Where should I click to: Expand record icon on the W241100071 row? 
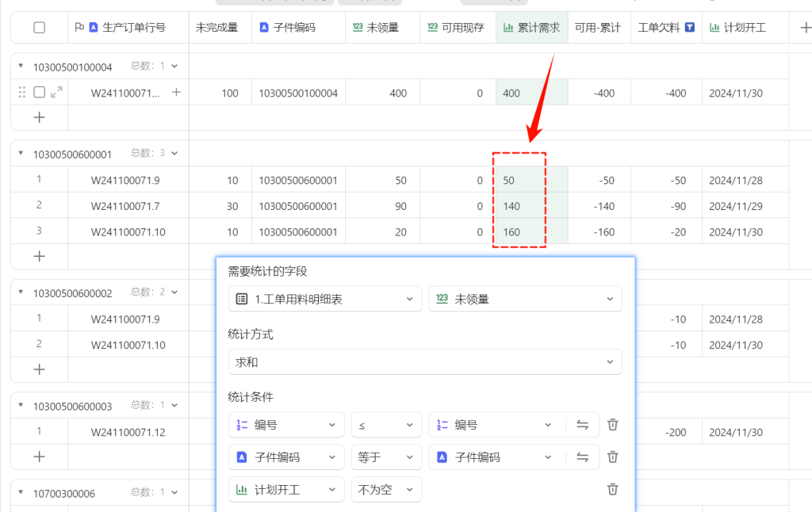[56, 92]
